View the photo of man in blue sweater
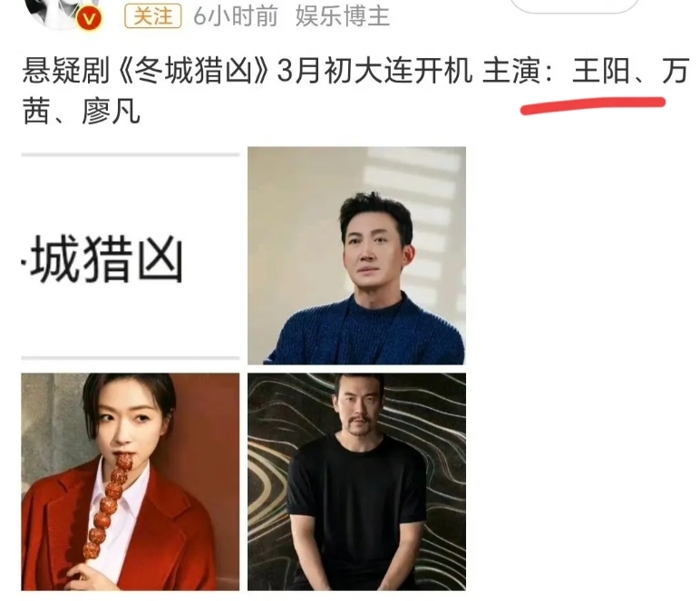Viewport: 700px width, 601px height. pos(356,256)
